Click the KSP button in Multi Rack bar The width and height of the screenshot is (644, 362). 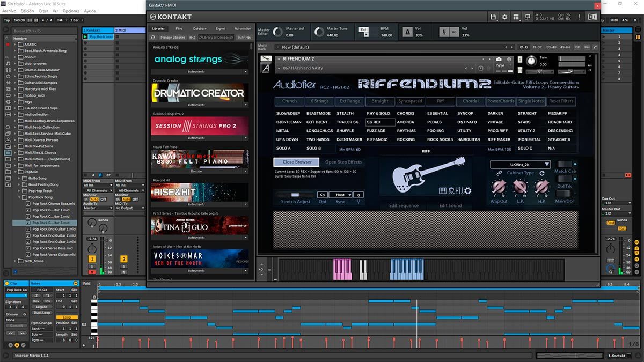click(577, 47)
